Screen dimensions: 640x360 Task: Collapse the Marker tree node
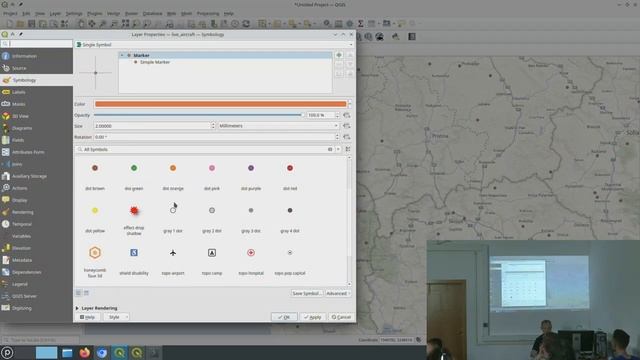[x=122, y=55]
